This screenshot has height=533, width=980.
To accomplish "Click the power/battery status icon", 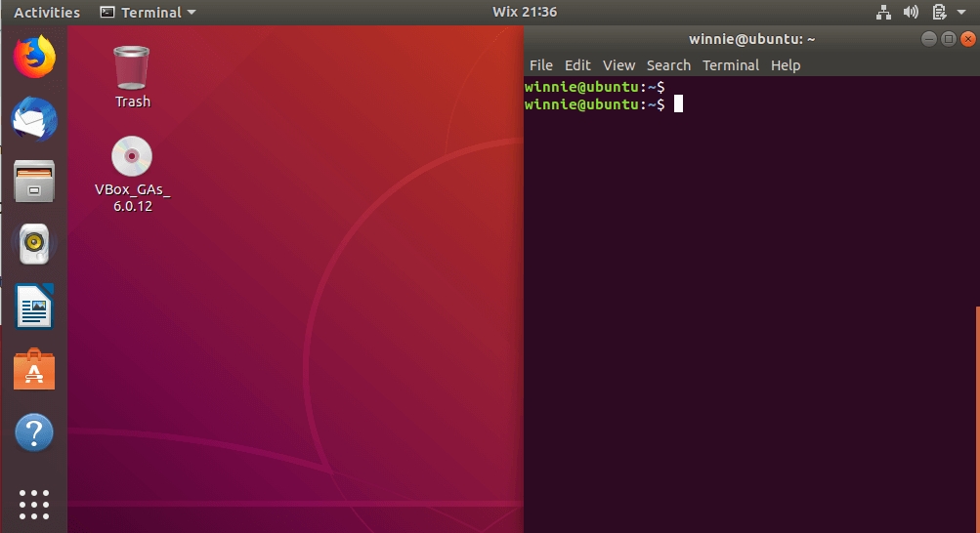I will (939, 12).
